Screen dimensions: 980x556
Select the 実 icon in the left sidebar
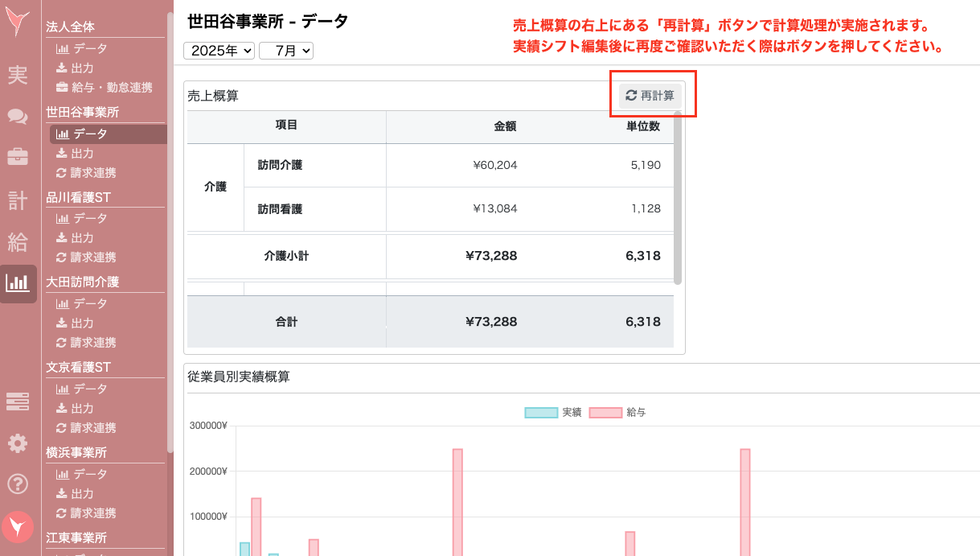pos(18,76)
